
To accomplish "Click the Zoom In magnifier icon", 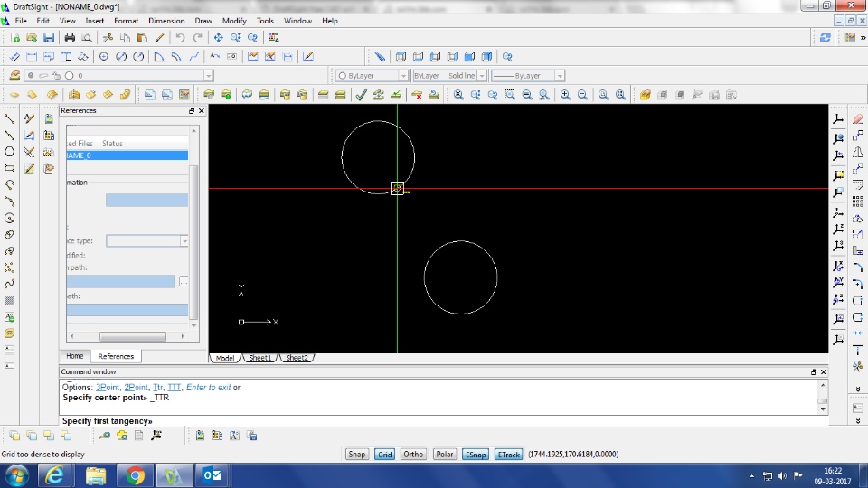I will pyautogui.click(x=565, y=95).
